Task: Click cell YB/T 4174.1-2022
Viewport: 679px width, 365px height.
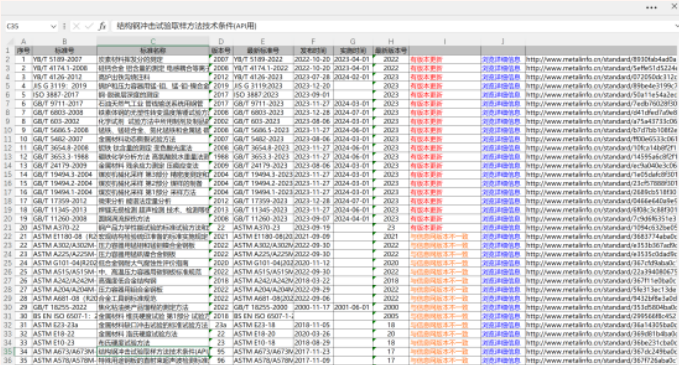Action: point(263,68)
